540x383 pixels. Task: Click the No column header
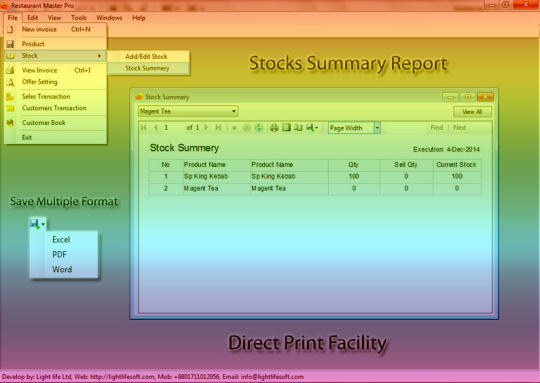pos(166,165)
